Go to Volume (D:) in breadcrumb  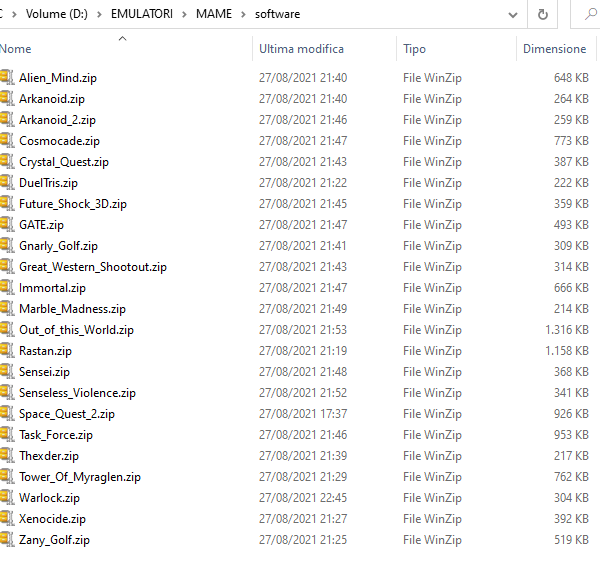pos(57,14)
